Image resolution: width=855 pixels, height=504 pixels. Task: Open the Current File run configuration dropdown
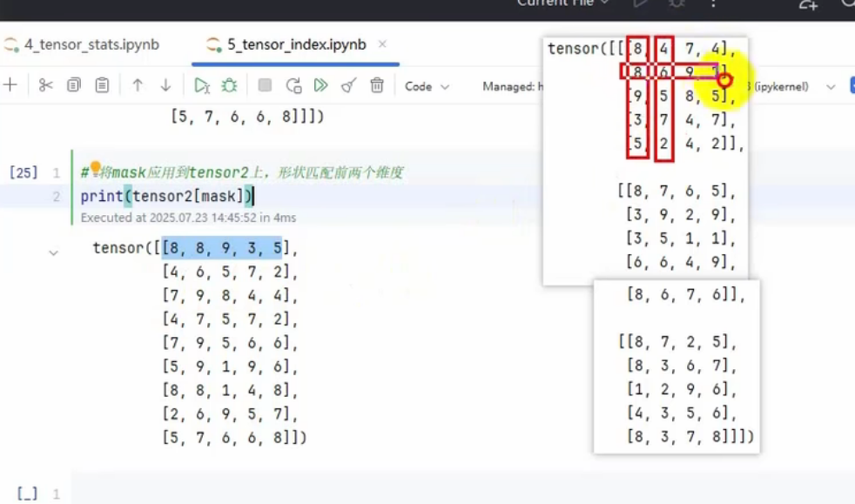point(562,3)
